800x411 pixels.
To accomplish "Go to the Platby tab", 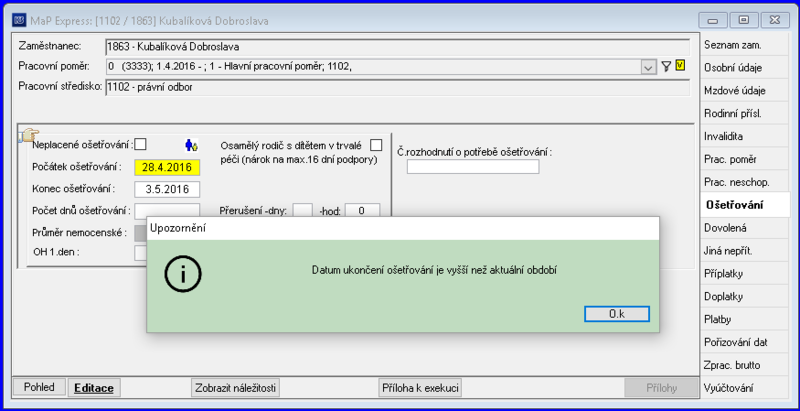I will coord(745,320).
